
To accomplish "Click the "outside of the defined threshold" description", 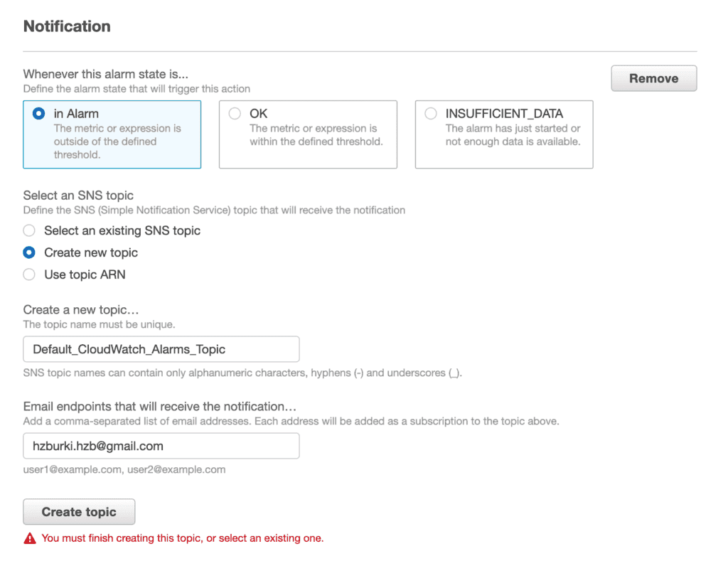I will pyautogui.click(x=117, y=141).
